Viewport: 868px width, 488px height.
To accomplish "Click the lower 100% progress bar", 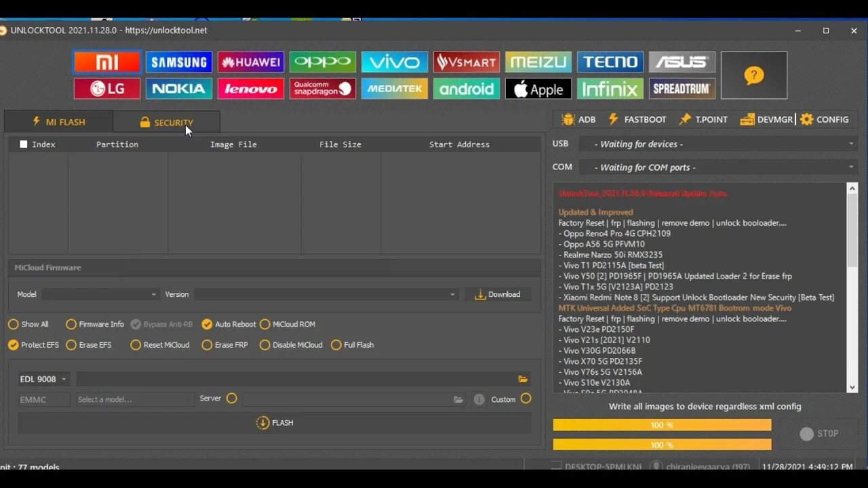I will coord(662,445).
